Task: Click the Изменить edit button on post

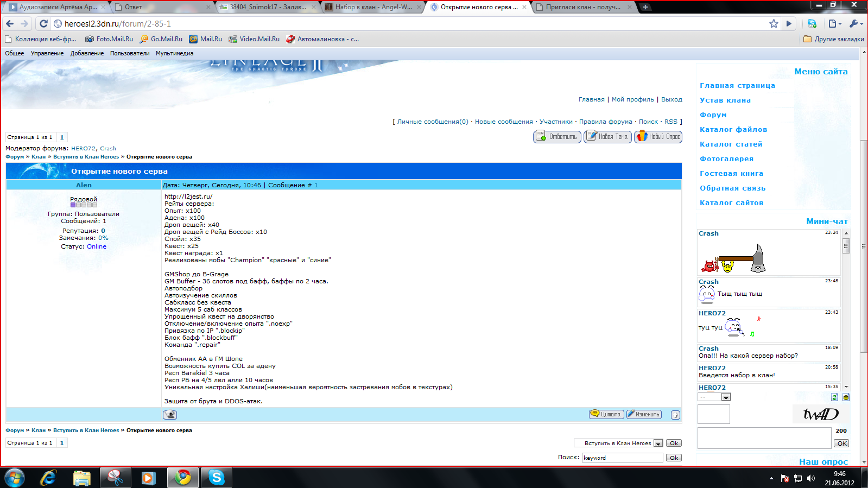Action: tap(644, 414)
